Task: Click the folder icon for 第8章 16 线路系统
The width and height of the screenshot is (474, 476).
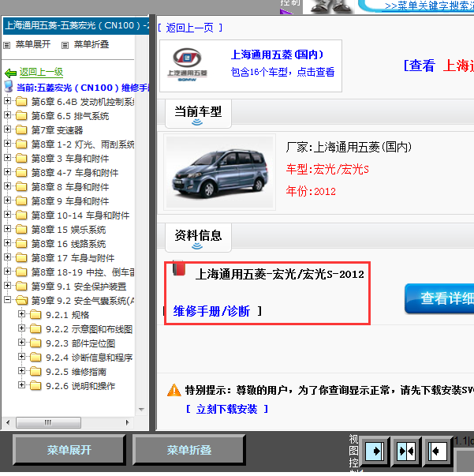Action: click(21, 244)
